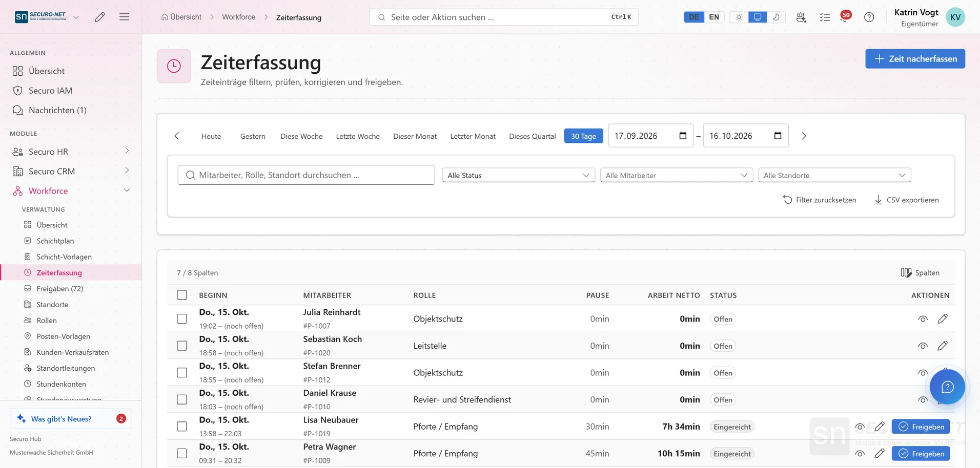Switch to light theme sun icon
Image resolution: width=980 pixels, height=468 pixels.
tap(739, 17)
